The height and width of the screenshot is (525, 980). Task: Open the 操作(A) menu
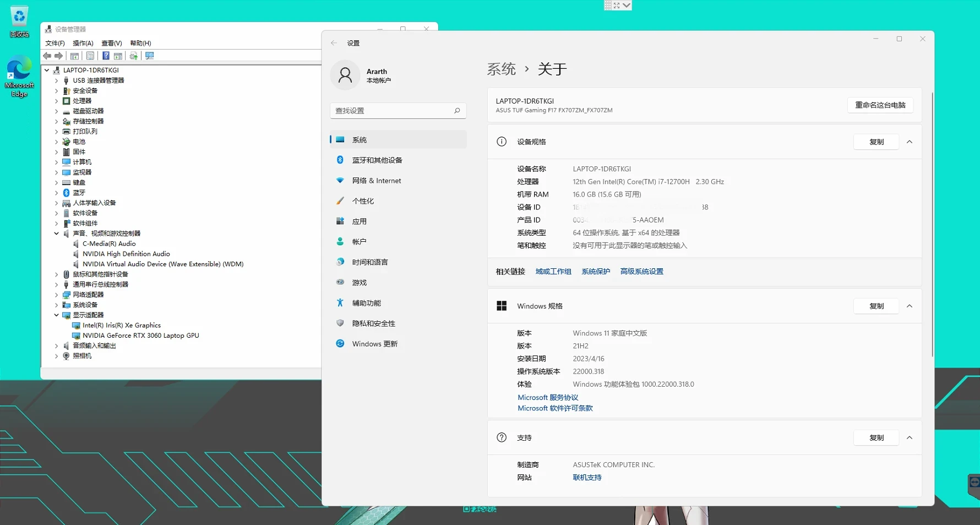coord(83,43)
